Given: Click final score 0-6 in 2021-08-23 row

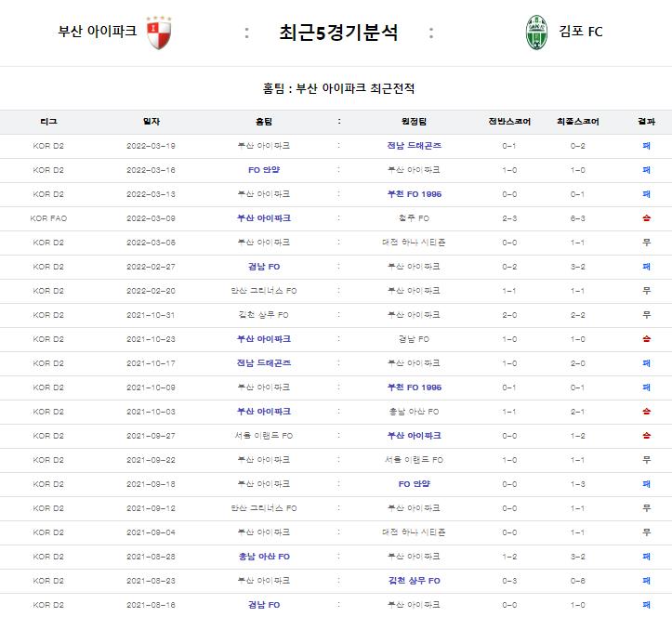Looking at the screenshot, I should coord(578,581).
